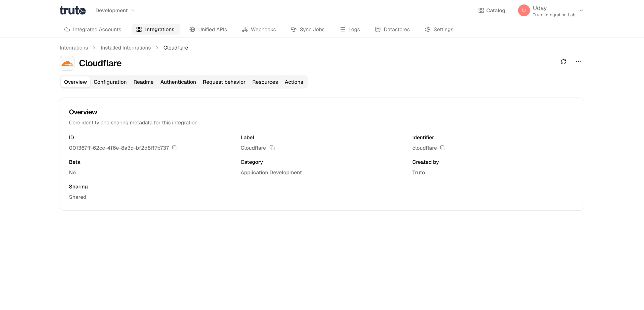This screenshot has height=310, width=644.
Task: Switch to the Configuration tab
Action: 110,82
